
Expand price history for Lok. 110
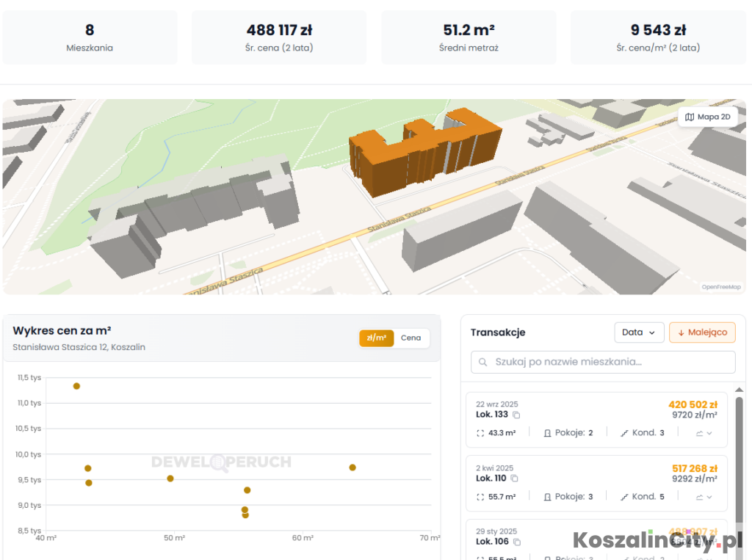(x=704, y=497)
